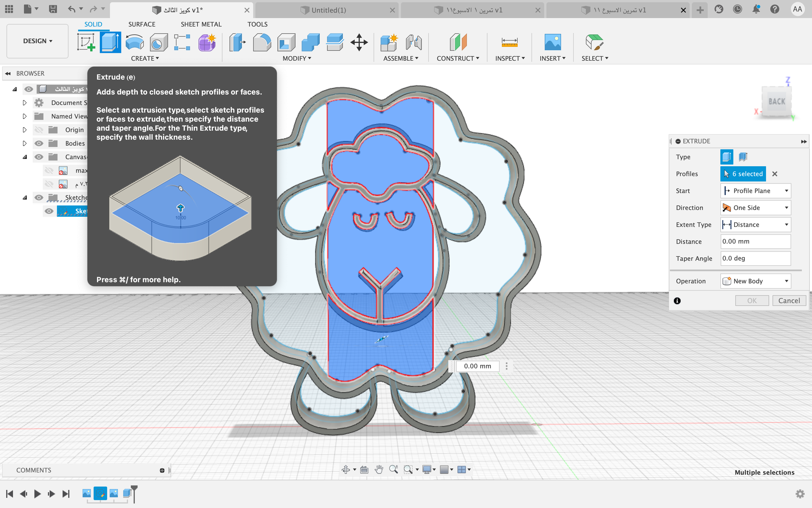Open the Fillet tool
The width and height of the screenshot is (812, 508).
tap(262, 43)
